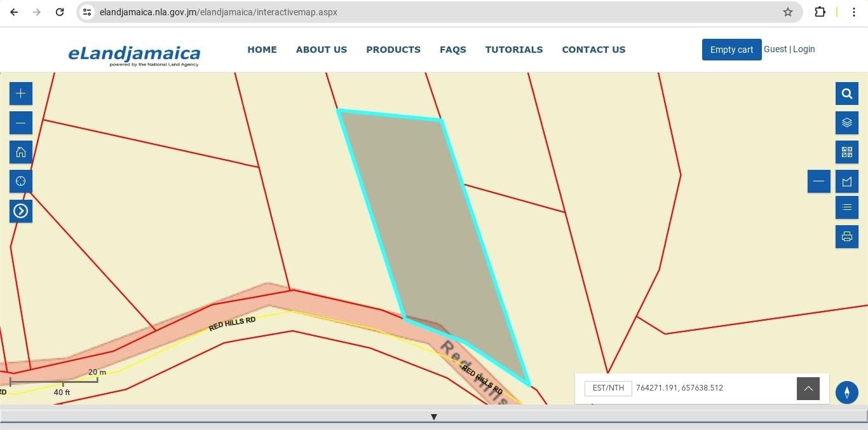Viewport: 868px width, 430px height.
Task: Open the legend list panel
Action: coord(846,207)
